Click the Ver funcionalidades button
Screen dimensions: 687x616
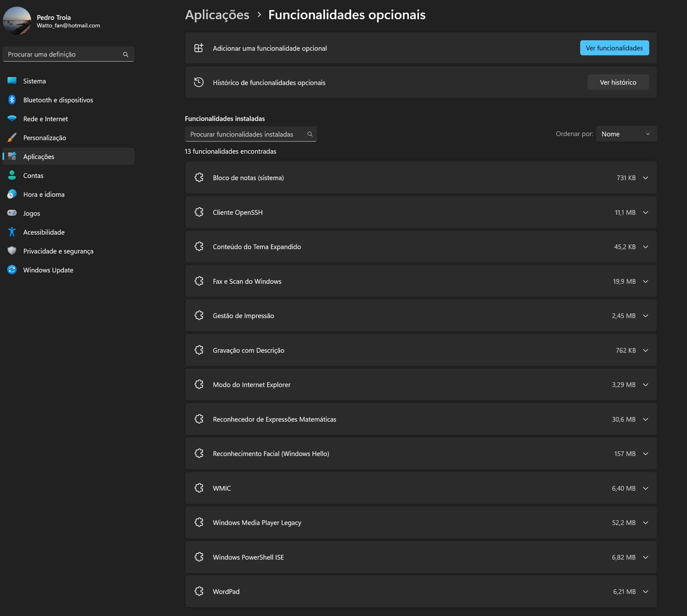point(614,48)
